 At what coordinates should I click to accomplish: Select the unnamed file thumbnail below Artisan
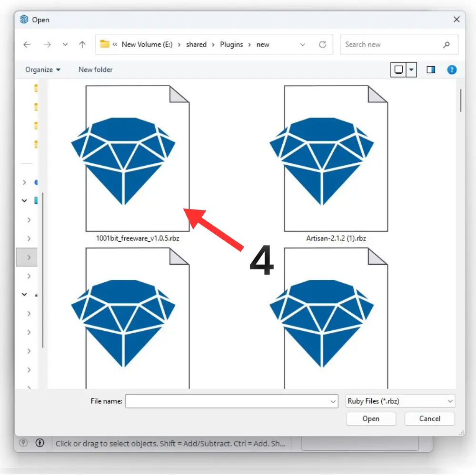pos(329,318)
